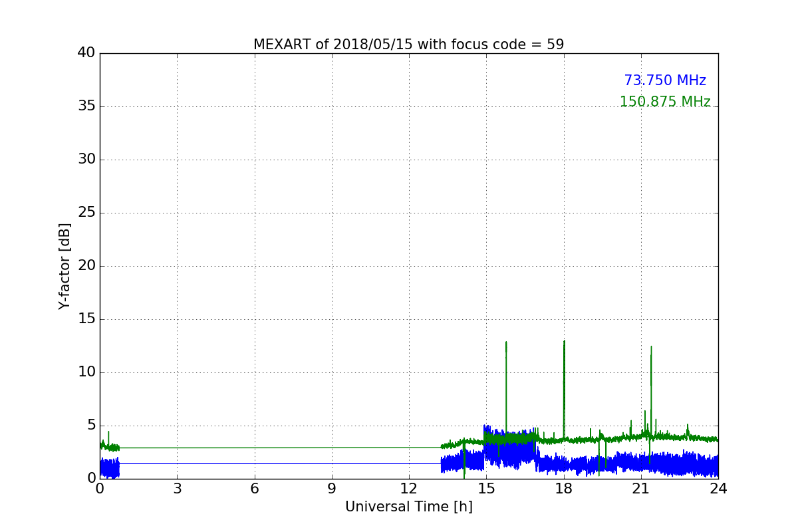Click the green spike peak after 21 h

651,347
